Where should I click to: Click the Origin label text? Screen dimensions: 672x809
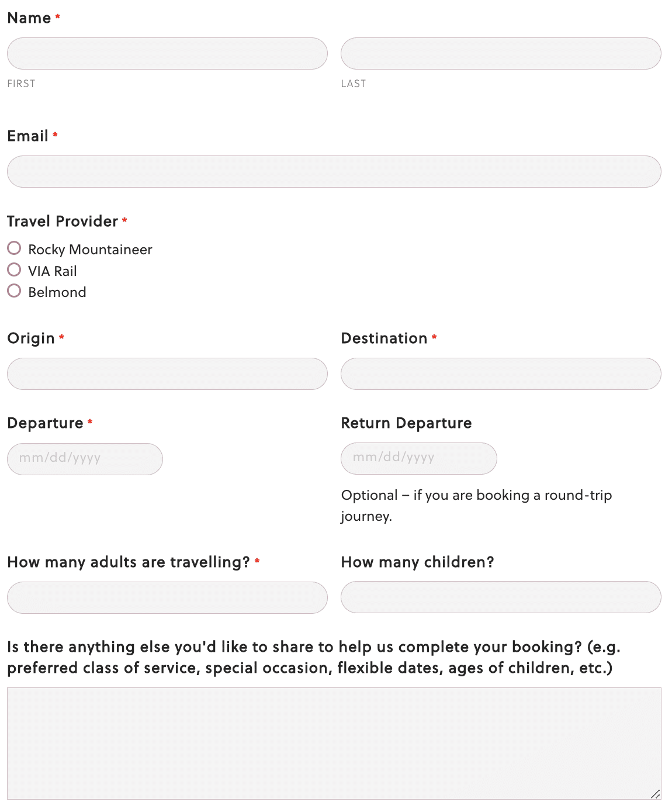(31, 338)
